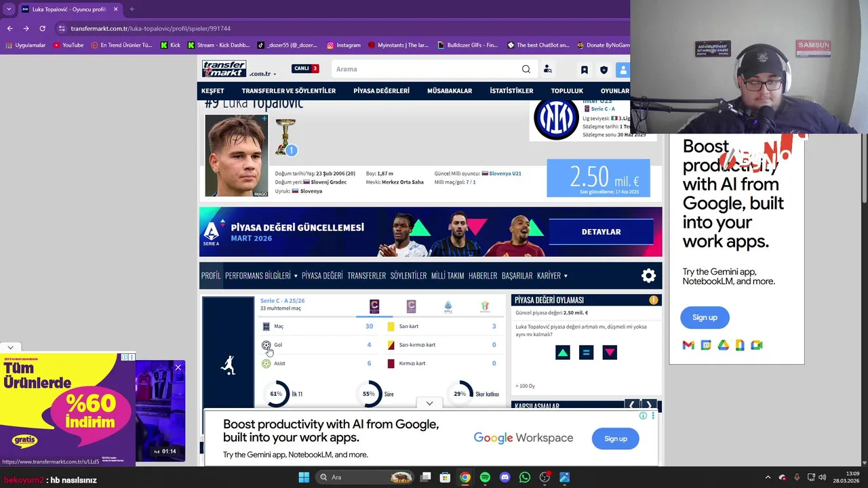
Task: Expand the KARİYER dropdown
Action: point(552,276)
